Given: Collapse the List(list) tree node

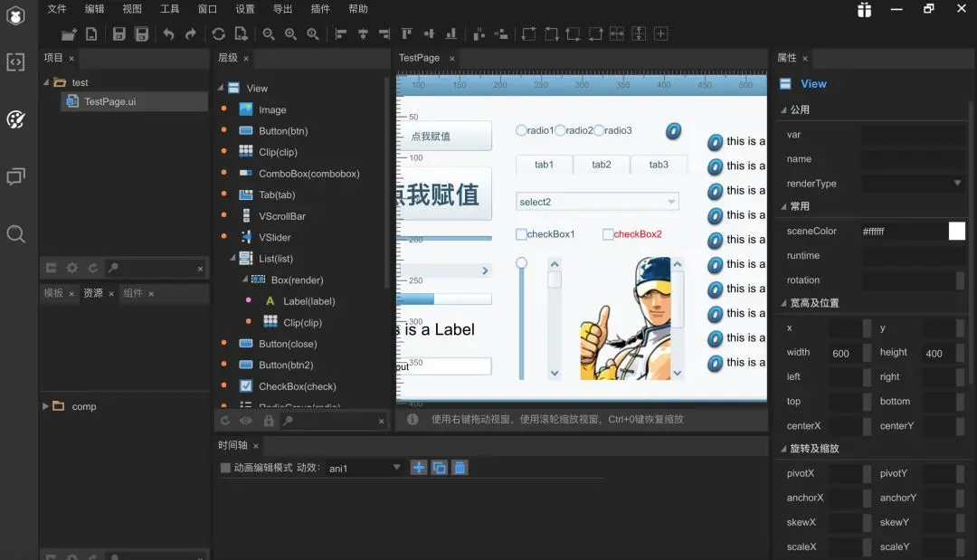Looking at the screenshot, I should pyautogui.click(x=233, y=257).
